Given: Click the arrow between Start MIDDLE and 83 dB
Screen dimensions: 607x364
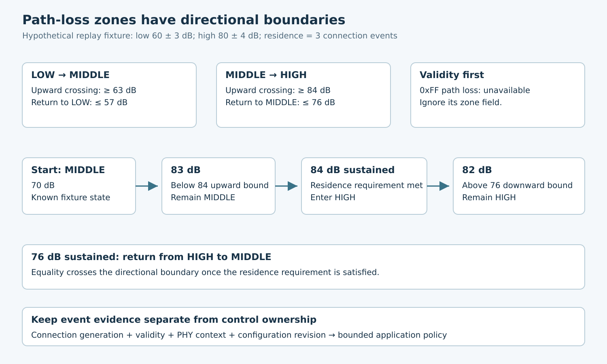Looking at the screenshot, I should click(x=147, y=186).
